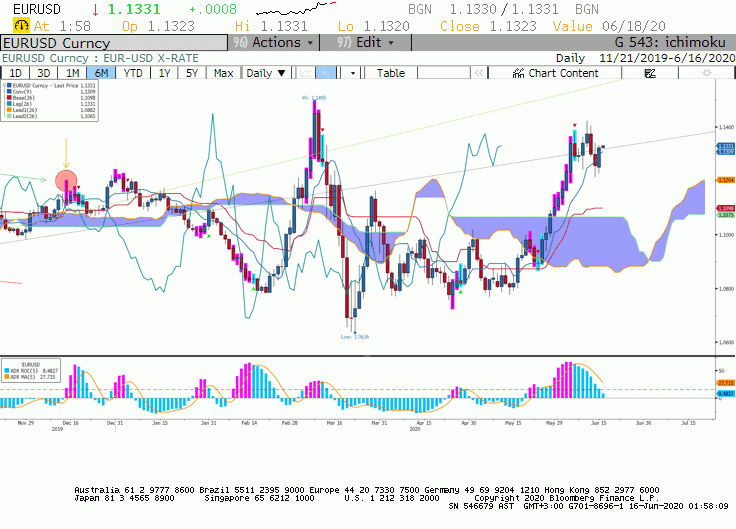736x529 pixels.
Task: Click the Jun 15 date axis label
Action: (x=598, y=423)
